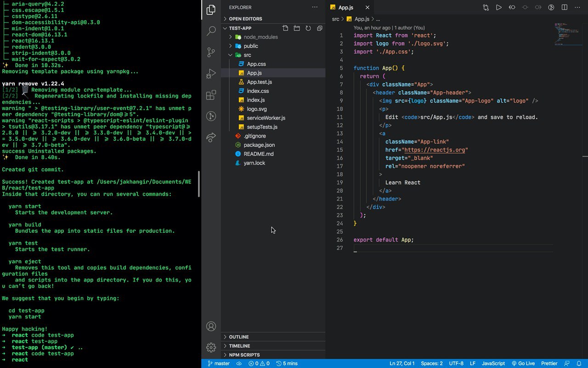Screen dimensions: 588x368
Task: Expand the OUTLINE section
Action: tap(239, 337)
